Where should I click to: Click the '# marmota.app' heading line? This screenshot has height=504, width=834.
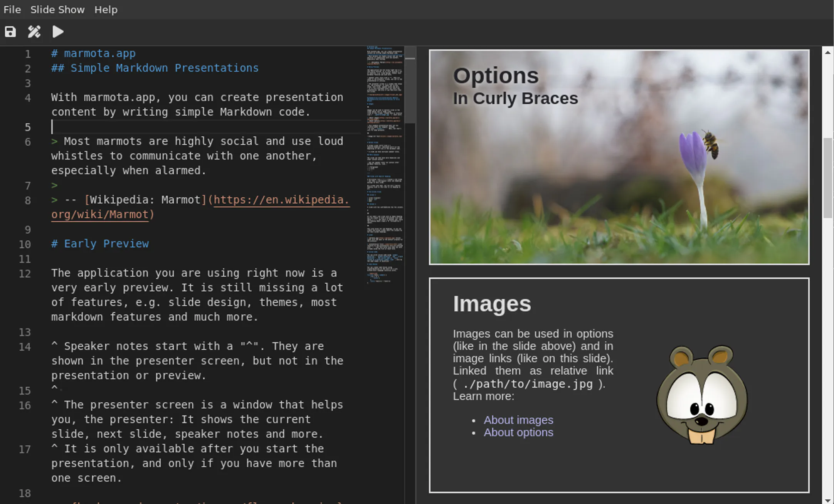click(x=93, y=53)
